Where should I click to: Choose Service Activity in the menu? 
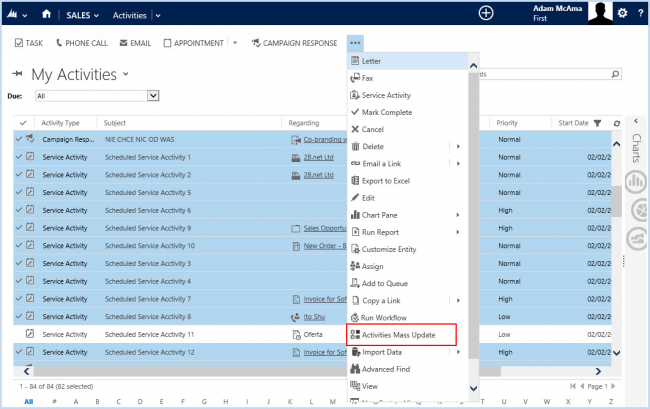coord(408,95)
